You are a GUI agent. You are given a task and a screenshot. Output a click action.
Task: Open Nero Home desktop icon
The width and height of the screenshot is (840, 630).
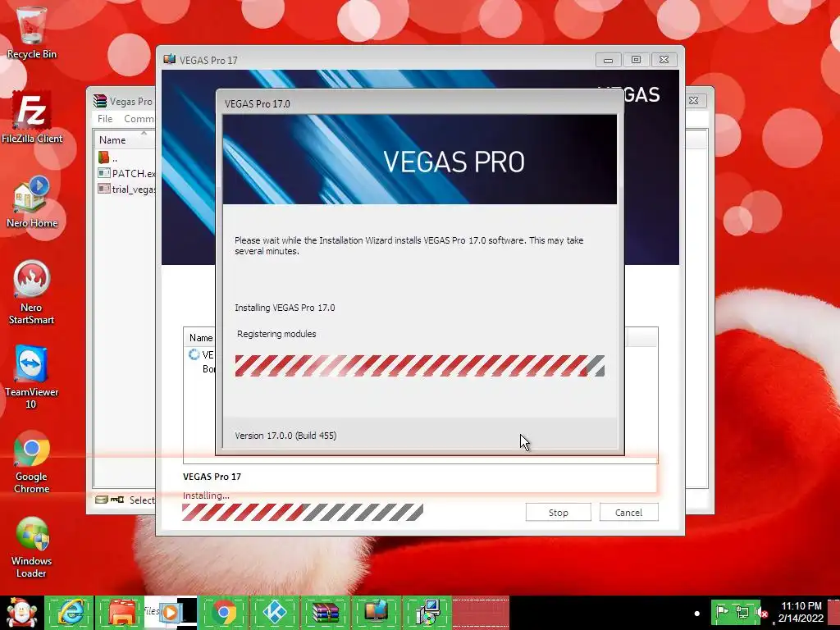32,202
